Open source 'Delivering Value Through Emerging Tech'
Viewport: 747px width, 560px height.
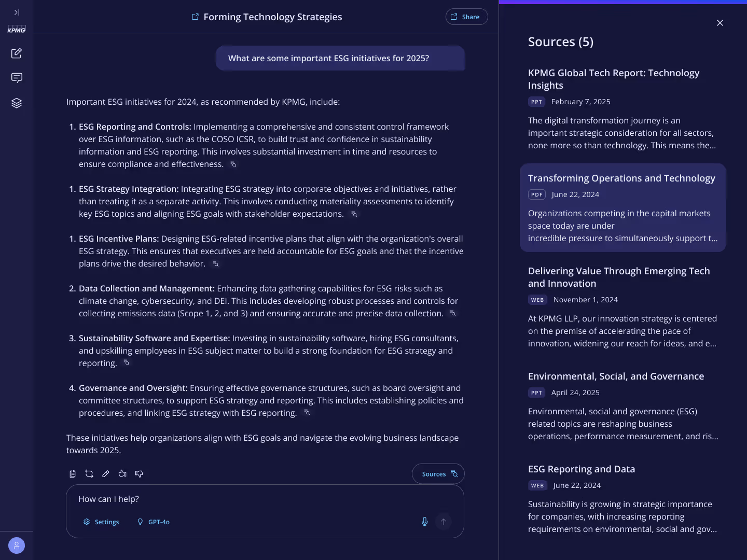tap(622, 307)
